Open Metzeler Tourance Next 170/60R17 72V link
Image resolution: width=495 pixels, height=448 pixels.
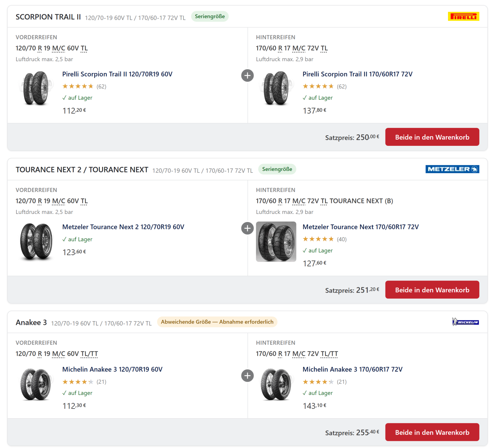pos(360,227)
